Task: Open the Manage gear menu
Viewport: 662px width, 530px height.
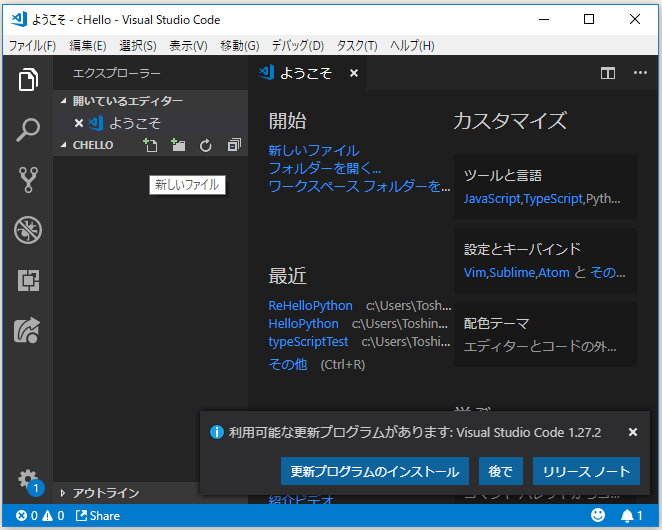Action: (29, 481)
